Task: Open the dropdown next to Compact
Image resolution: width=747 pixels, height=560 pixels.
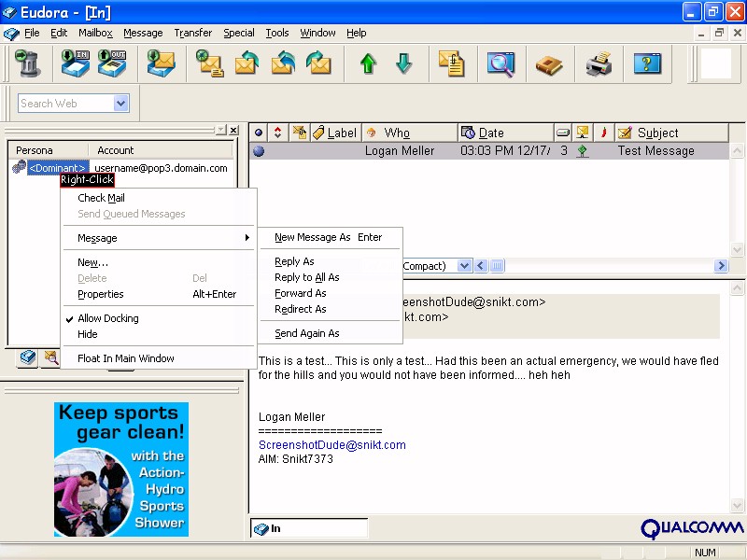Action: (x=464, y=266)
